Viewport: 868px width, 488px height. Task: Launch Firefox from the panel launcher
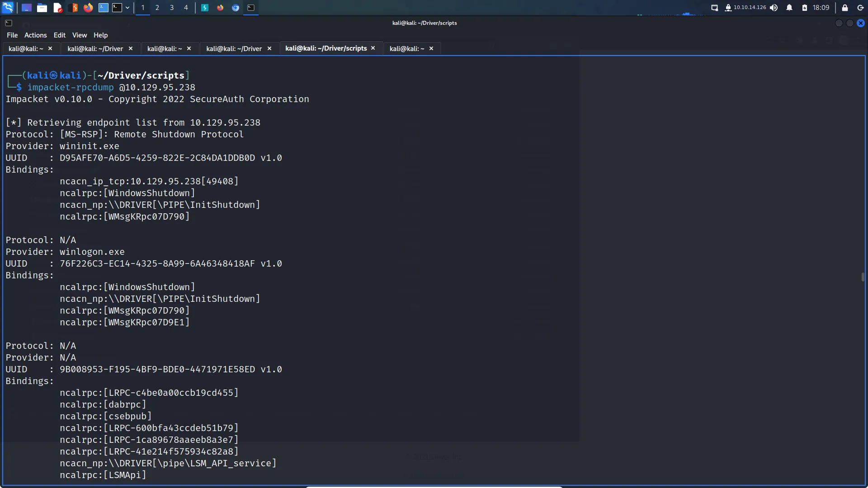click(x=88, y=8)
